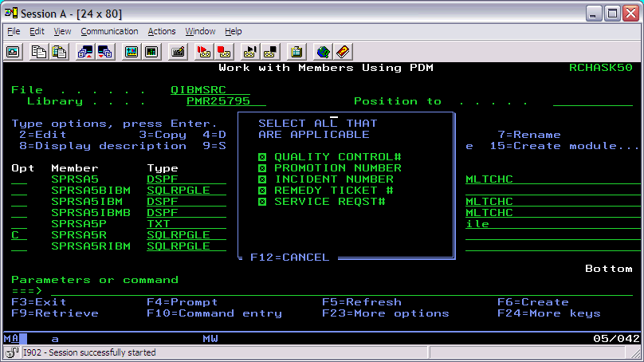Click F12=CANCEL in the popup
This screenshot has width=644, height=362.
pyautogui.click(x=289, y=258)
